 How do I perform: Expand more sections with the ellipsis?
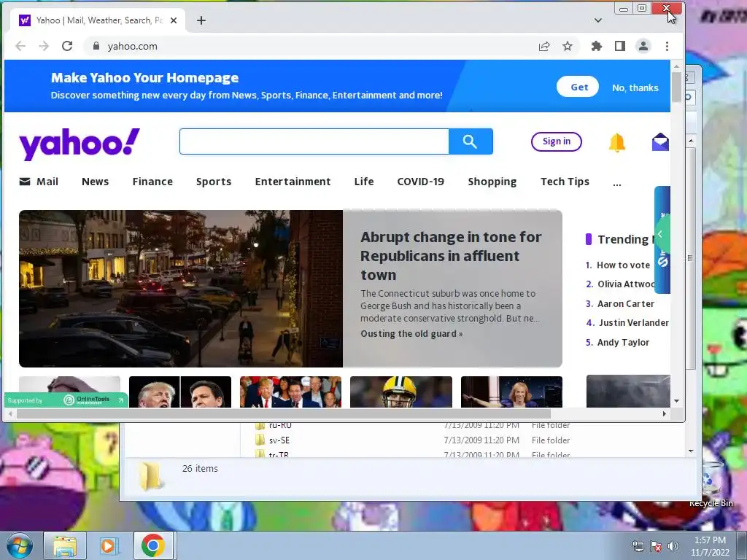[x=617, y=183]
